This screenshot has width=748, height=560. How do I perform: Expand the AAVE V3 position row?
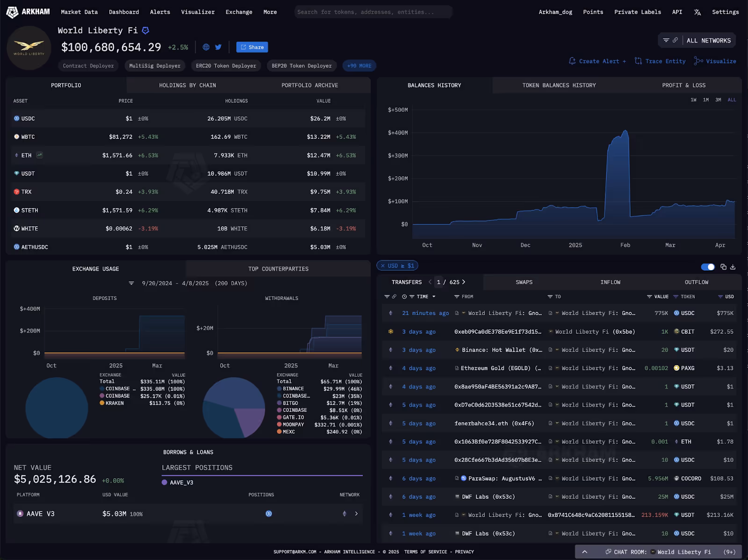[x=356, y=514]
